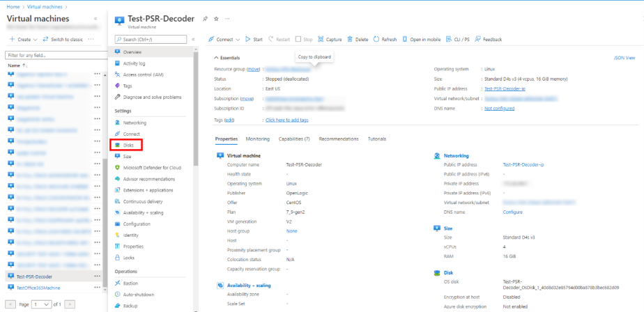Click Advisor recommendations icon
Viewport: 644px width, 312px height.
(118, 179)
